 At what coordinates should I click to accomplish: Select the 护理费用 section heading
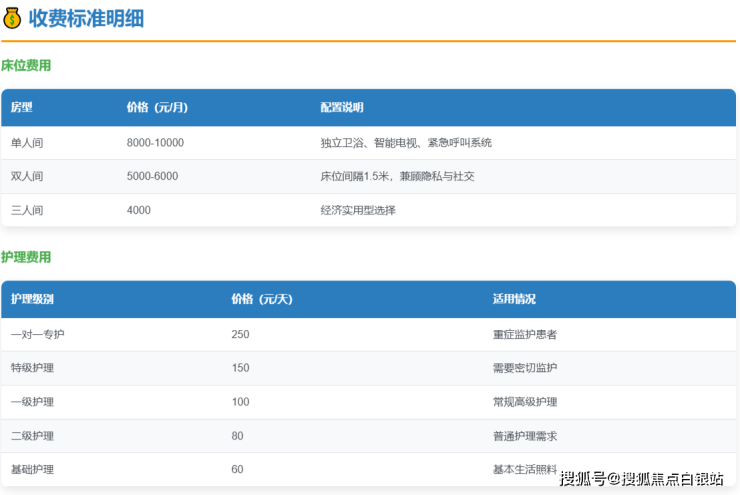click(x=26, y=257)
